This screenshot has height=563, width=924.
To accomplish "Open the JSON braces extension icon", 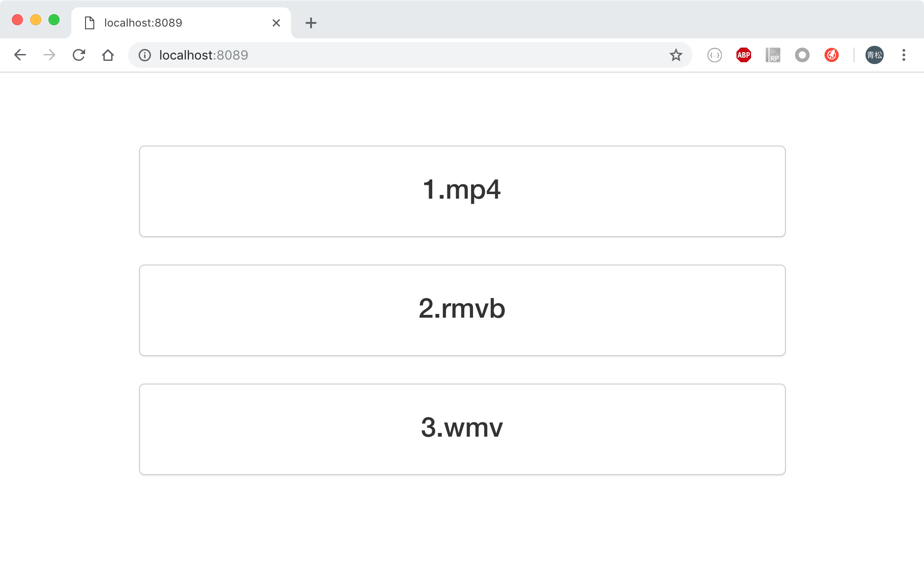I will pyautogui.click(x=714, y=55).
